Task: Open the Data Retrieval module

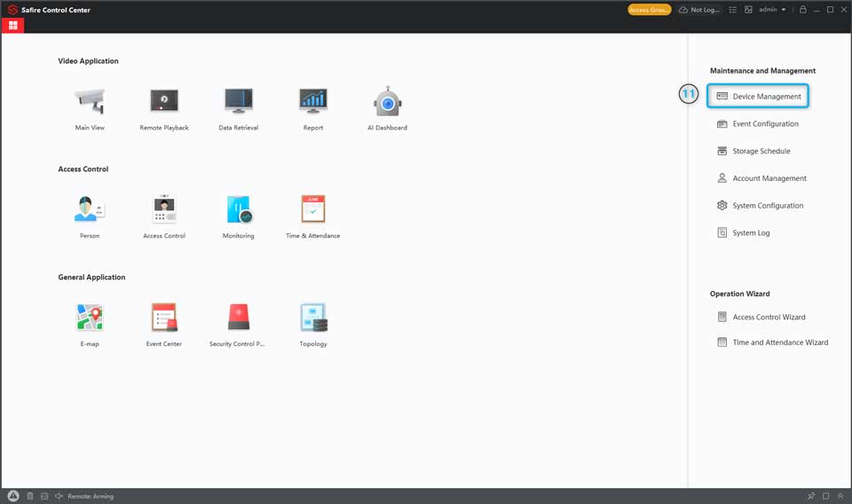Action: click(238, 102)
